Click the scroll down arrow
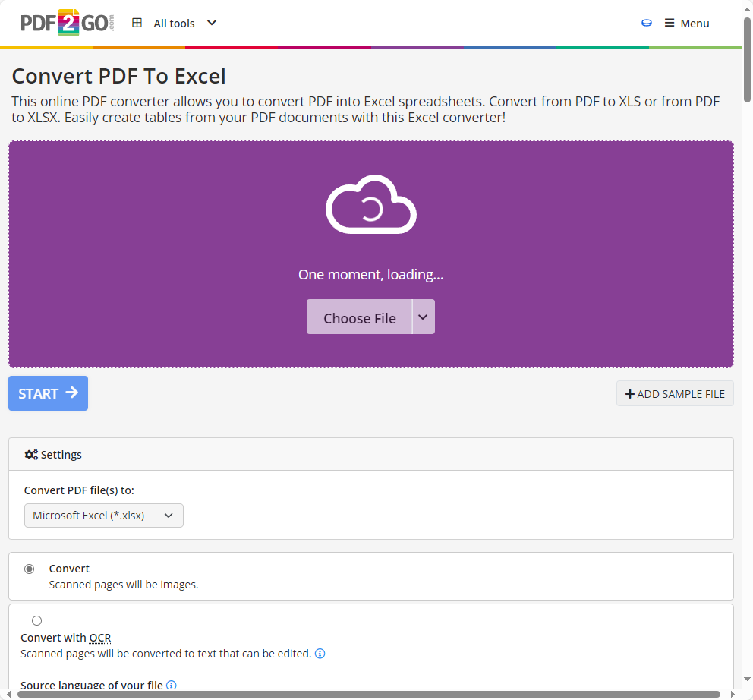Viewport: 753px width, 700px height. click(x=747, y=680)
